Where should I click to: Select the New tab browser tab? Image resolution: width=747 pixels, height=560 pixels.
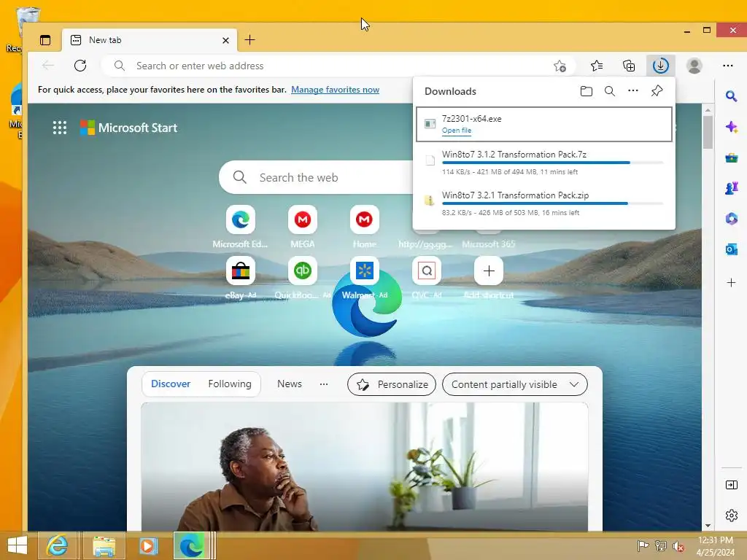click(150, 40)
